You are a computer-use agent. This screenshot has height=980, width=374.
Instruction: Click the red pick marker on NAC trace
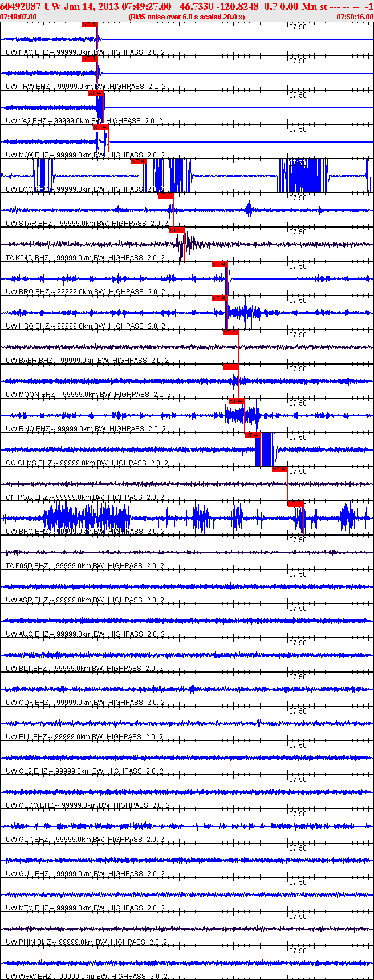coord(90,25)
